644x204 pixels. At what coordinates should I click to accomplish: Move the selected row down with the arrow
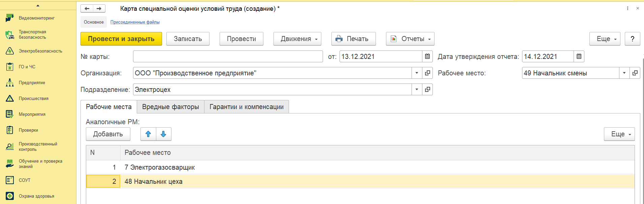pos(163,134)
